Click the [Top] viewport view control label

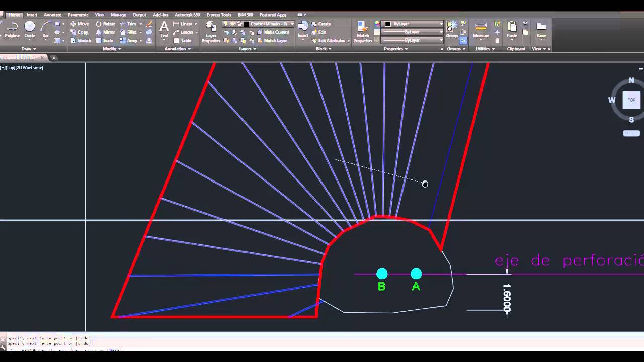(11, 67)
